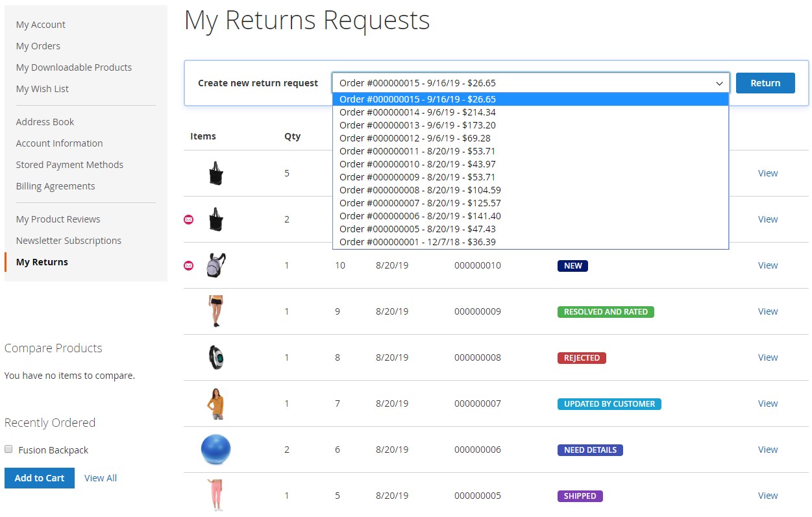Open My Orders in sidebar
This screenshot has width=812, height=517.
coord(38,46)
